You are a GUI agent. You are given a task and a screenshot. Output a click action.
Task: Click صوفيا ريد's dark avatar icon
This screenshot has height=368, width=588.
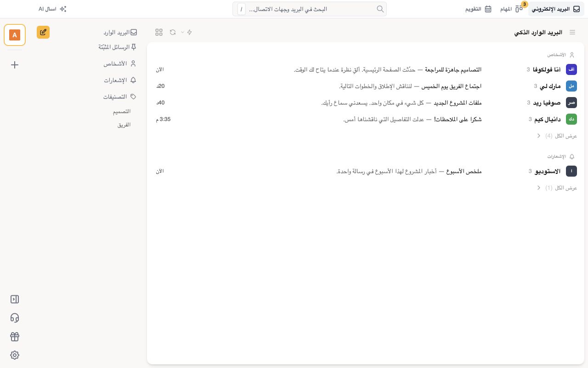[x=571, y=103]
